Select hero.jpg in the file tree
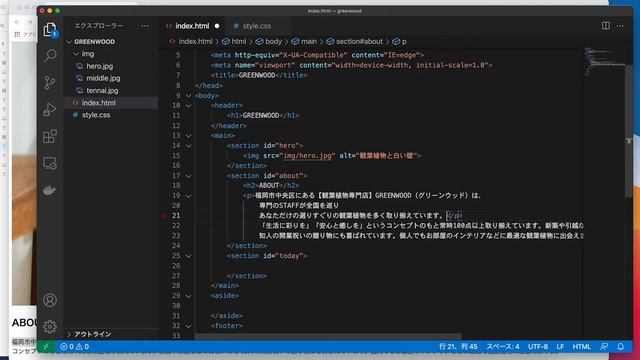 point(100,66)
